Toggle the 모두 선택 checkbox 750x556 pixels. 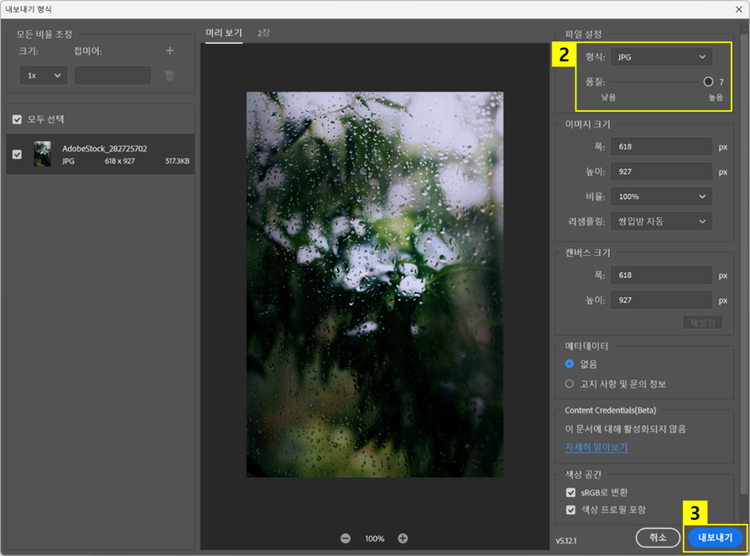17,119
